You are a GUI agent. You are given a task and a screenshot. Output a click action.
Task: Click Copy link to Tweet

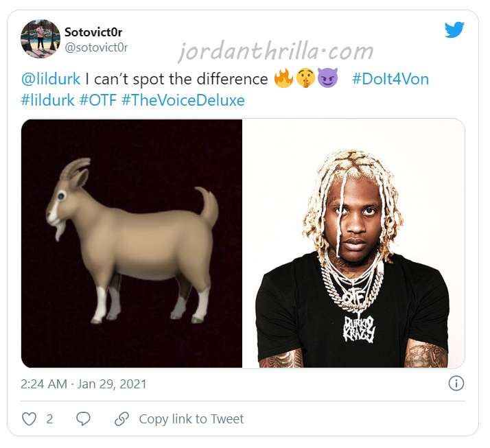click(191, 419)
